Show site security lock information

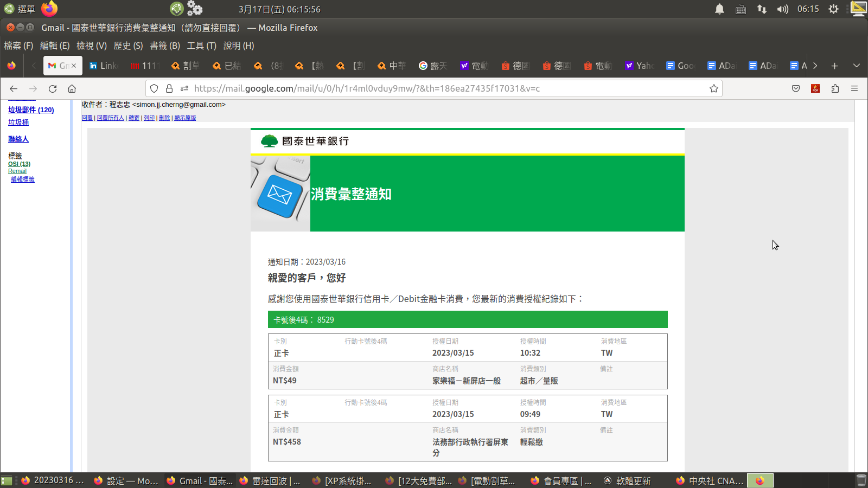pyautogui.click(x=169, y=88)
